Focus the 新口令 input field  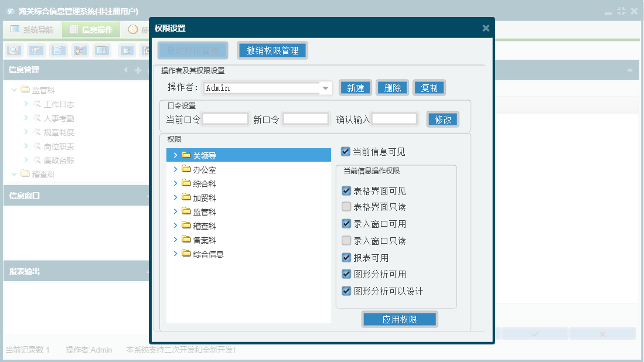point(306,119)
